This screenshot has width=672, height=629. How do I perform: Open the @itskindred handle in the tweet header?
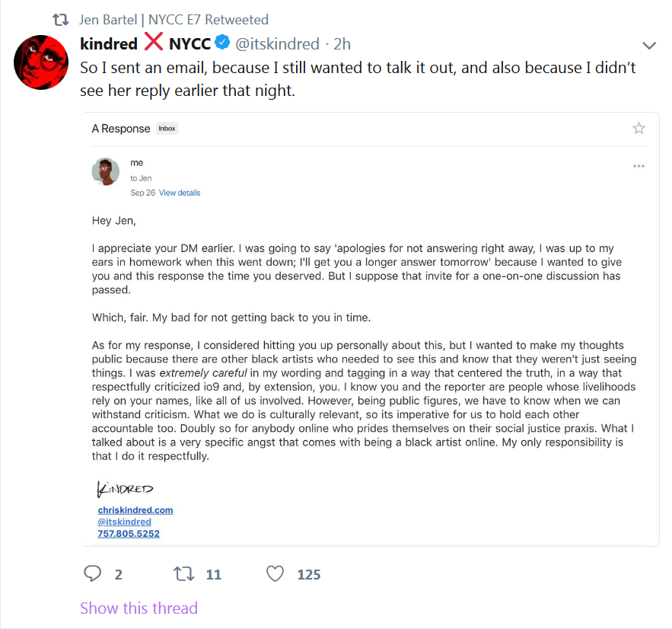tap(277, 43)
